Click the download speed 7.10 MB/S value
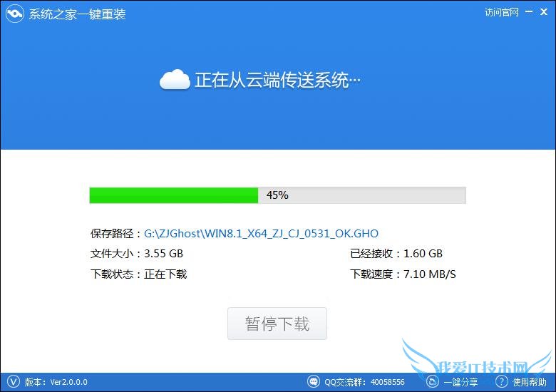Viewport: 556px width, 392px height. [430, 274]
